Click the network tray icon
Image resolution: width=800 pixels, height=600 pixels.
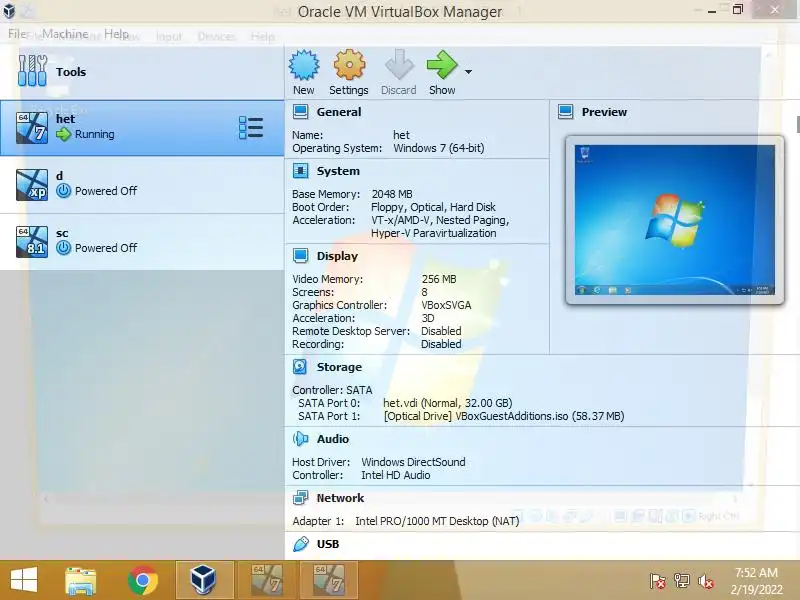[x=682, y=581]
